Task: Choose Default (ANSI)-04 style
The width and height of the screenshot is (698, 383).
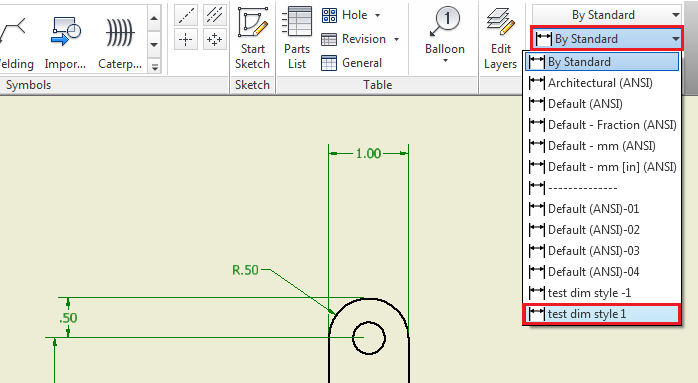Action: pos(602,272)
